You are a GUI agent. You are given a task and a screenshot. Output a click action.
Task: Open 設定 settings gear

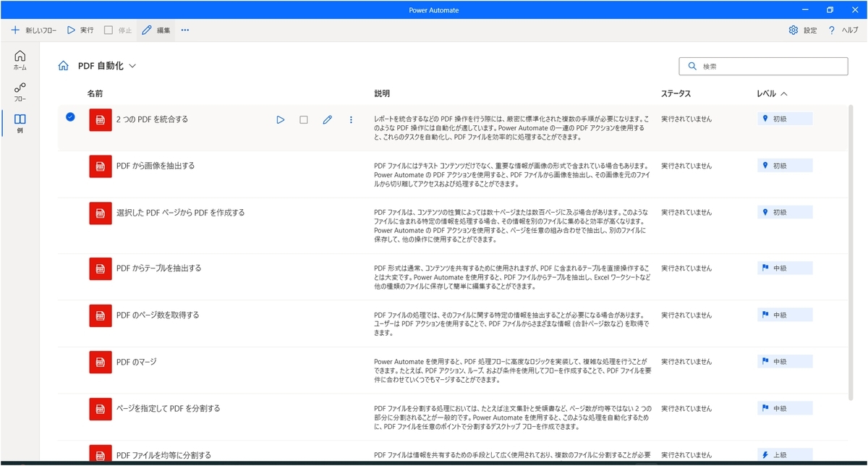click(803, 30)
